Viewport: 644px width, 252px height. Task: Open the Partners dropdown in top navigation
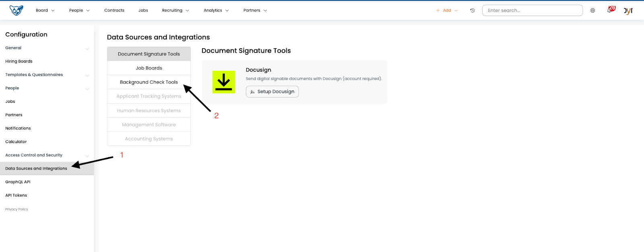pyautogui.click(x=255, y=10)
